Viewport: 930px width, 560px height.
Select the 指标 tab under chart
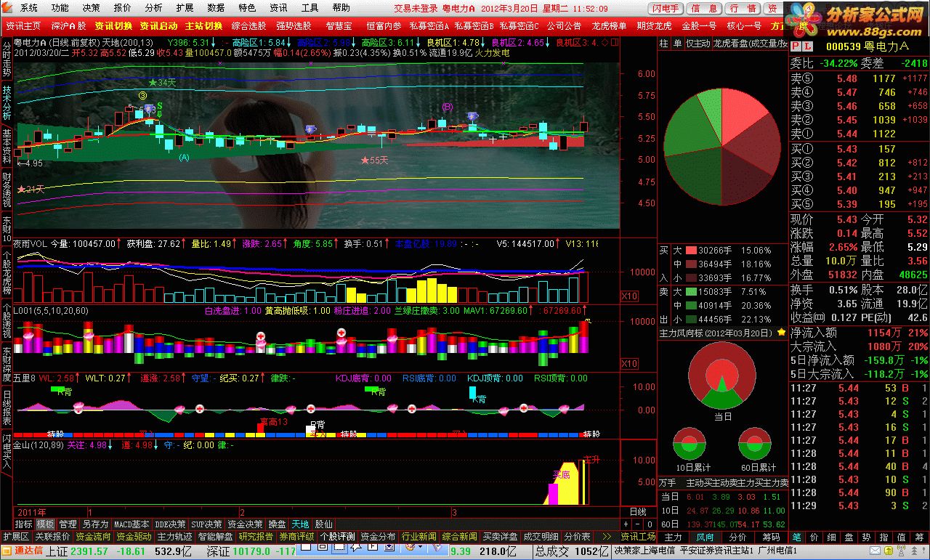[24, 524]
